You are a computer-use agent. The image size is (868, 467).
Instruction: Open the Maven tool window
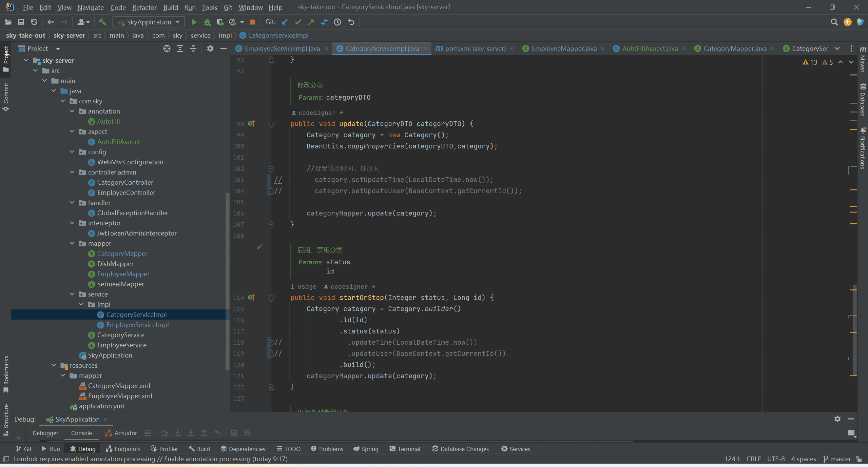863,60
